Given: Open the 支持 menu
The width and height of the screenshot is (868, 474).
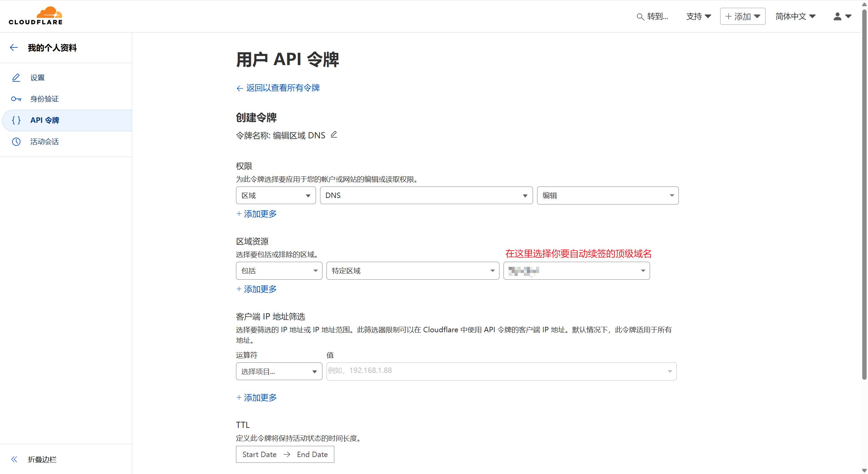Looking at the screenshot, I should coord(698,16).
